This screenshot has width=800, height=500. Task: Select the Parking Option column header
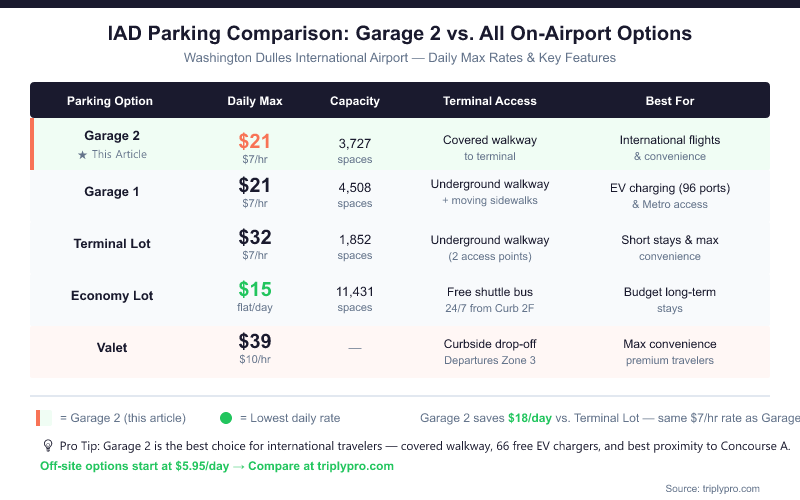110,101
